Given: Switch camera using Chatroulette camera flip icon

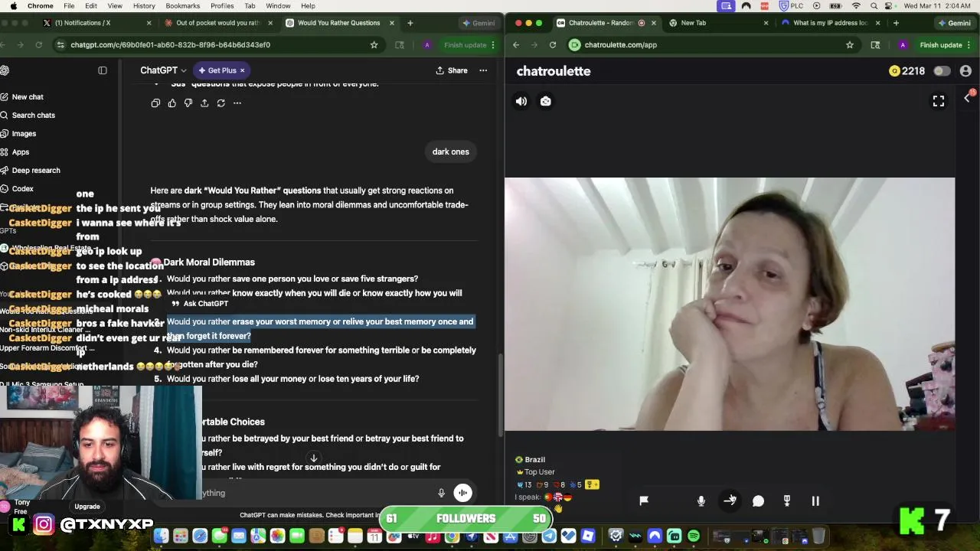Looking at the screenshot, I should point(546,101).
